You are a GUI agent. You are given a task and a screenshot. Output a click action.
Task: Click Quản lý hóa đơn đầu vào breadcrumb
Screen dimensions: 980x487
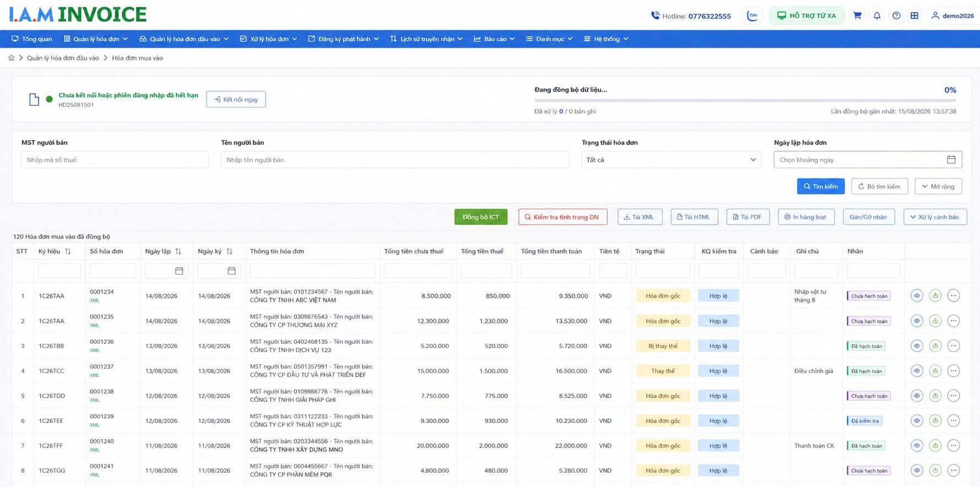(63, 58)
